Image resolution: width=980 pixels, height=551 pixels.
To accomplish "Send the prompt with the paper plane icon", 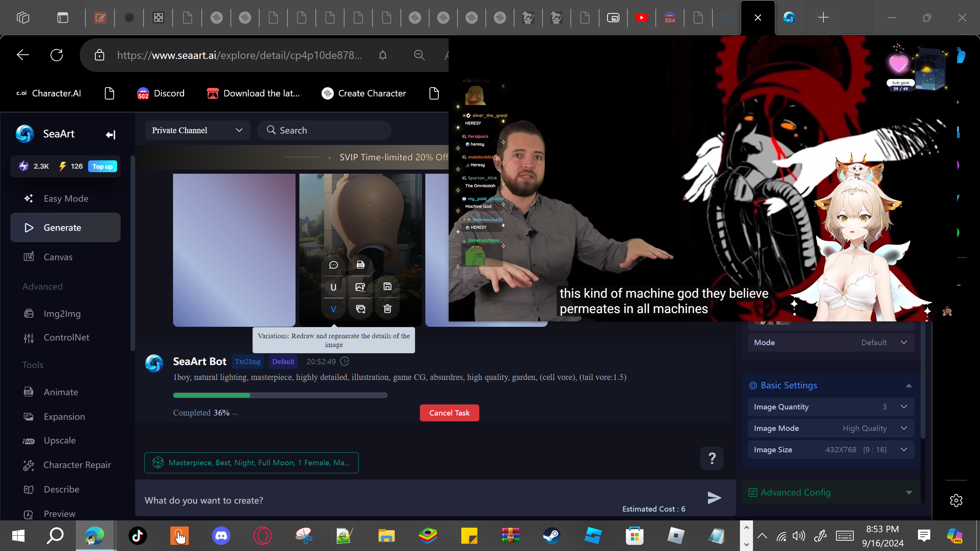I will tap(714, 497).
